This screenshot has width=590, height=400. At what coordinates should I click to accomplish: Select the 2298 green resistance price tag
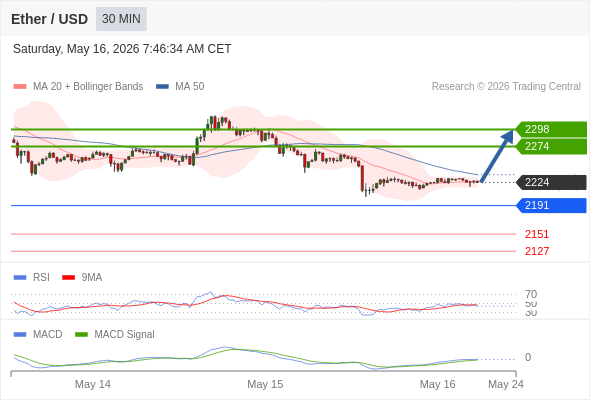click(x=551, y=129)
